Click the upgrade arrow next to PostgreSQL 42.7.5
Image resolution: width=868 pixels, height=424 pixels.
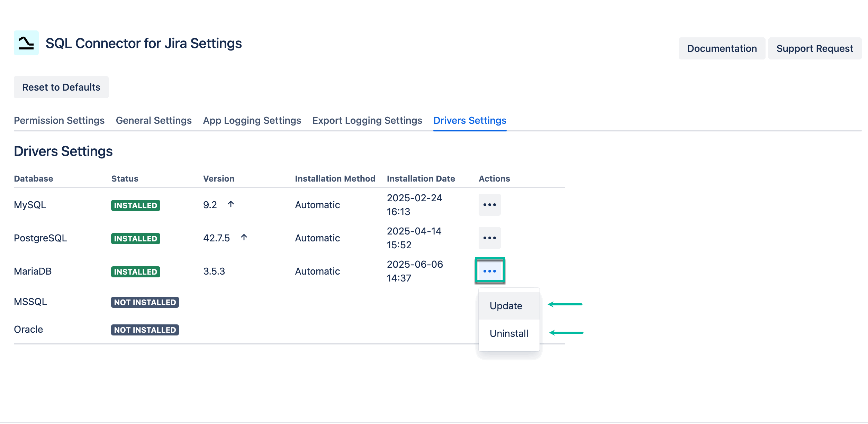point(244,237)
